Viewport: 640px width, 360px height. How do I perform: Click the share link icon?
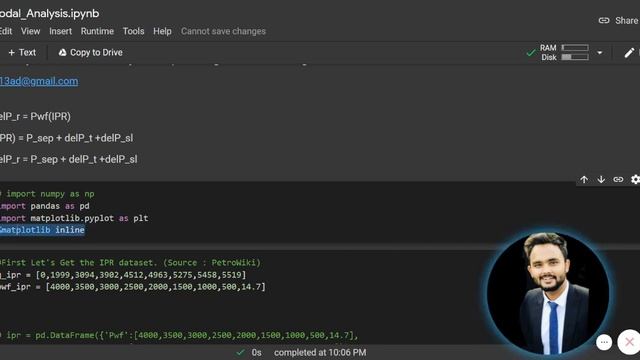point(604,20)
